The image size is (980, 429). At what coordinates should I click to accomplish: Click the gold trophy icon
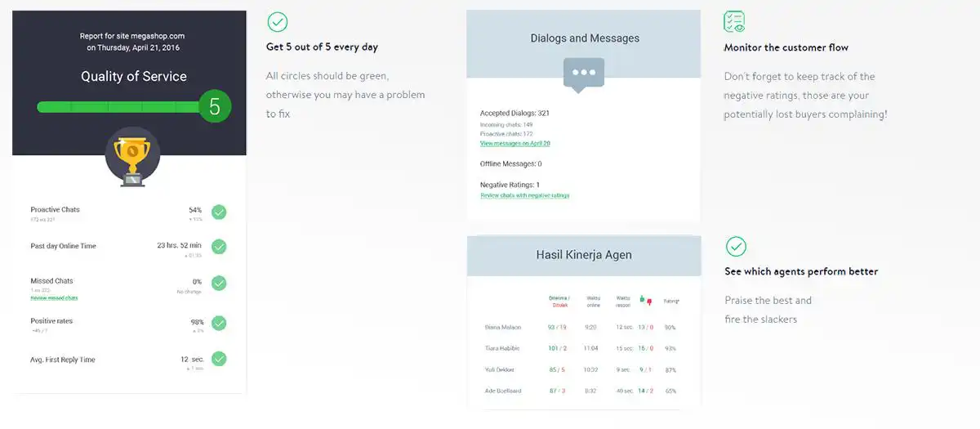132,157
